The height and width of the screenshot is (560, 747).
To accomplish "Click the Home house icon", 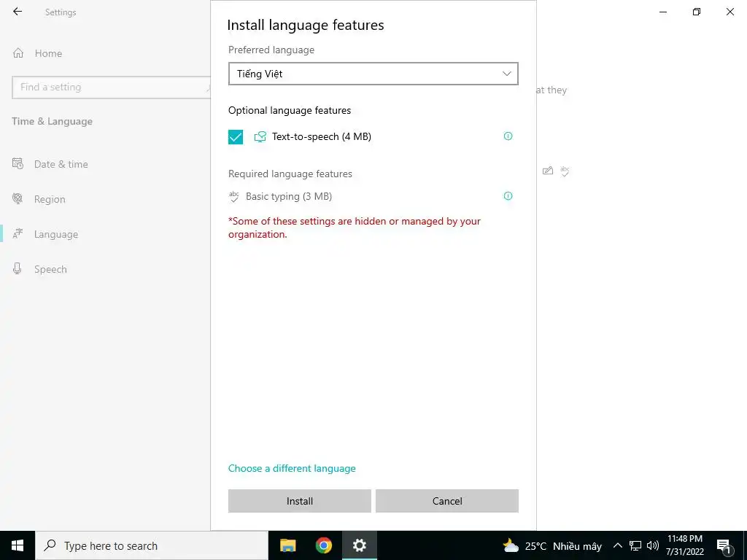I will [x=18, y=52].
